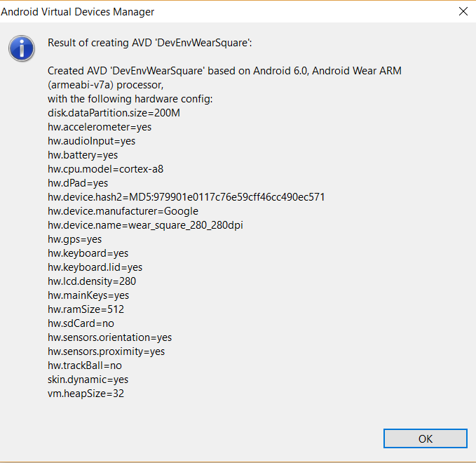Click the 'hw.battery=yes' line
Image resolution: width=476 pixels, height=463 pixels.
pos(83,155)
